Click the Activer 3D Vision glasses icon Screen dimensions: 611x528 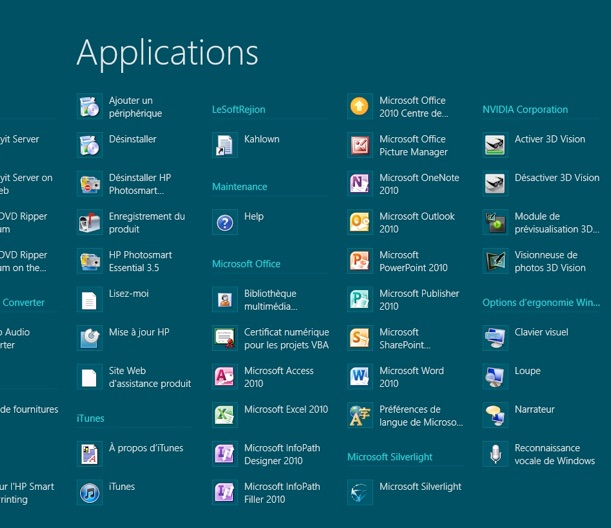pos(495,145)
